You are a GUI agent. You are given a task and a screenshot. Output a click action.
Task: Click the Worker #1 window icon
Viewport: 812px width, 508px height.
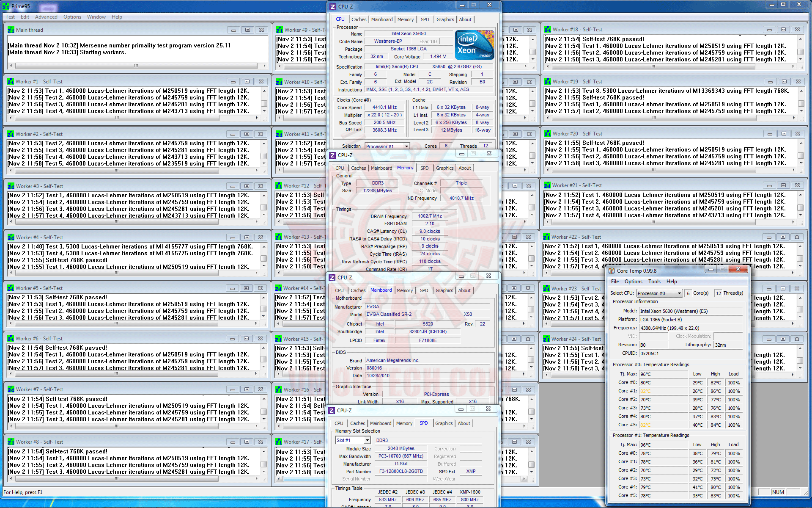[11, 82]
